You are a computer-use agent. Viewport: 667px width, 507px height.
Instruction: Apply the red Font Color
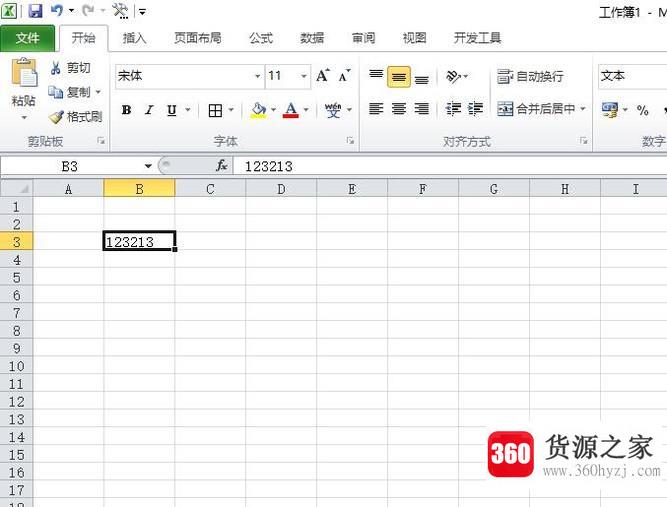291,110
